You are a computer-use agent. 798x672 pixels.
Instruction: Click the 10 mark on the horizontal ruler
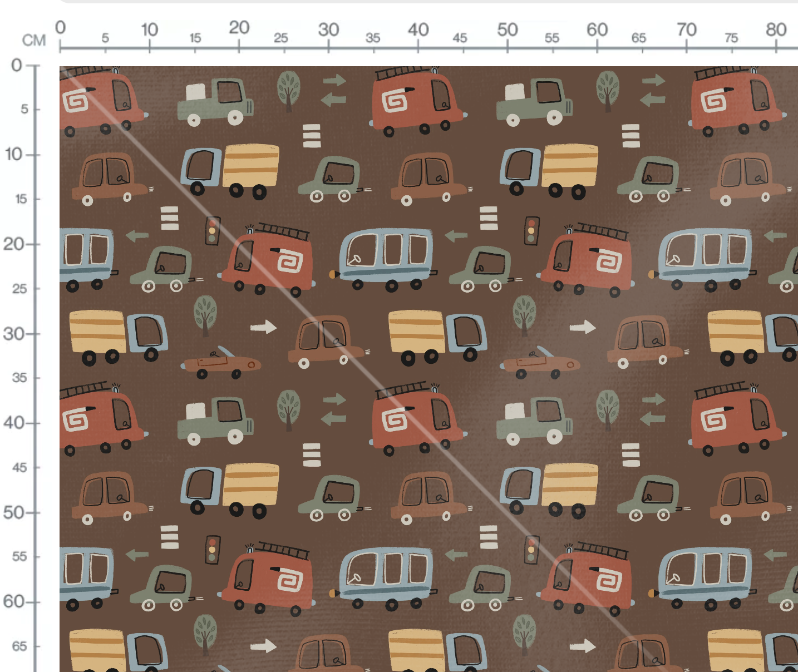pos(149,29)
